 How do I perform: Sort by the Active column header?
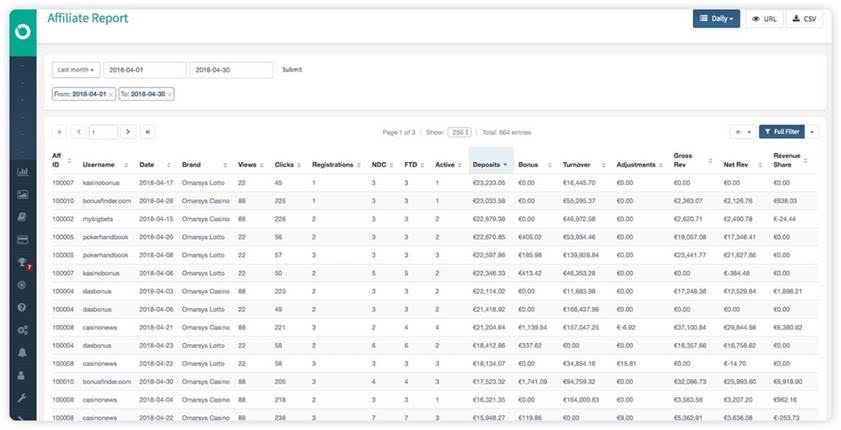point(448,165)
